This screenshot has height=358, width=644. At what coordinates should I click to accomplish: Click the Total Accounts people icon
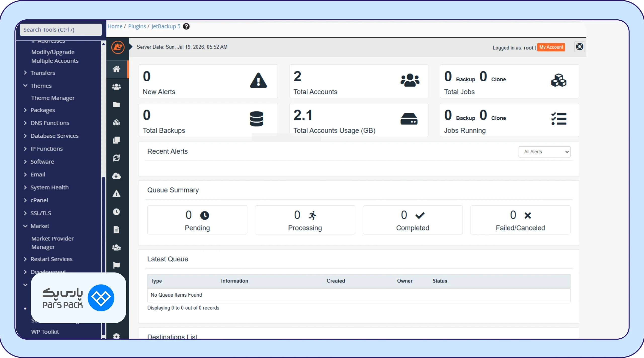tap(410, 81)
